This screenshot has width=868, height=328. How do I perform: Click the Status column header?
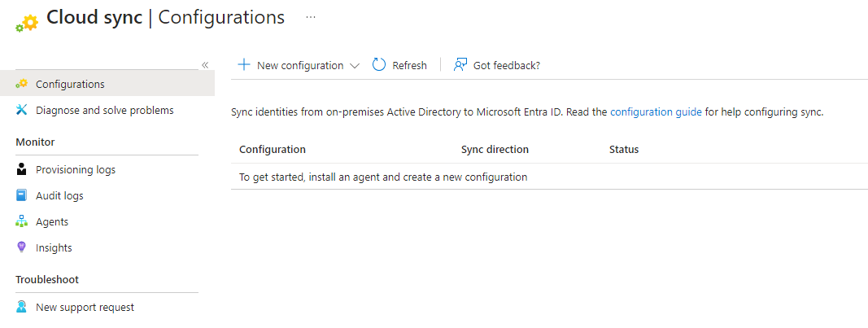pos(624,150)
